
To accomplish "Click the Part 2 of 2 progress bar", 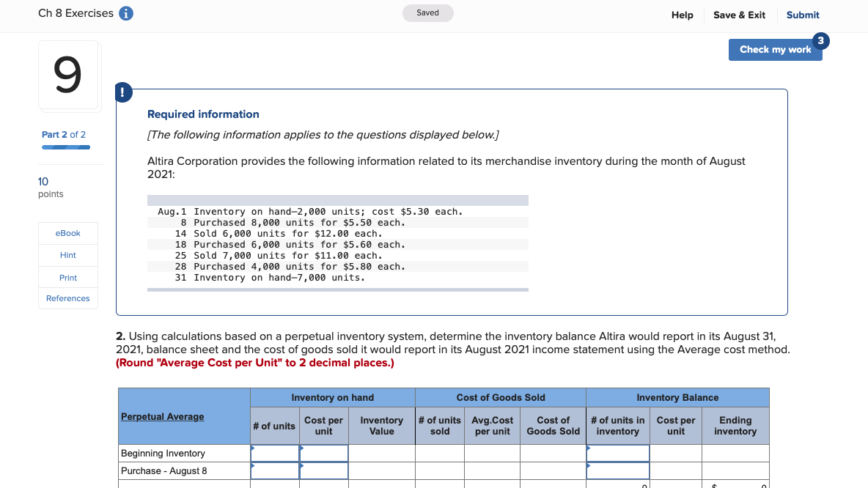I will point(65,147).
